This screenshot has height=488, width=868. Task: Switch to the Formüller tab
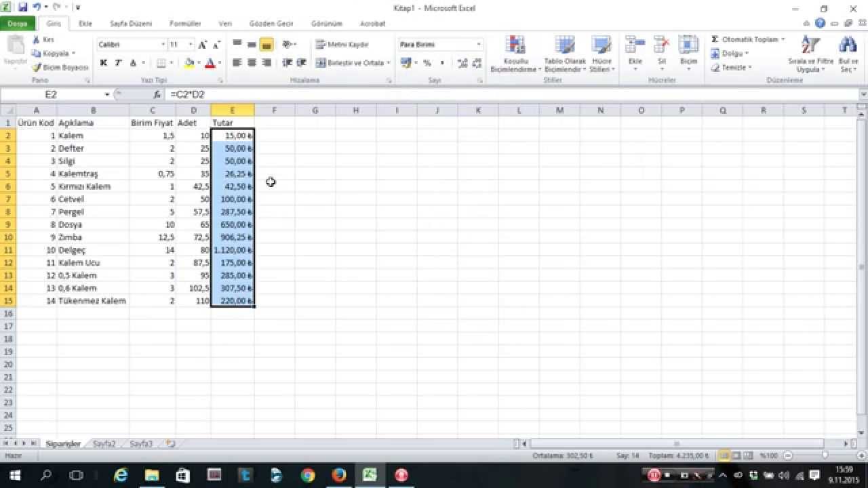pos(185,23)
